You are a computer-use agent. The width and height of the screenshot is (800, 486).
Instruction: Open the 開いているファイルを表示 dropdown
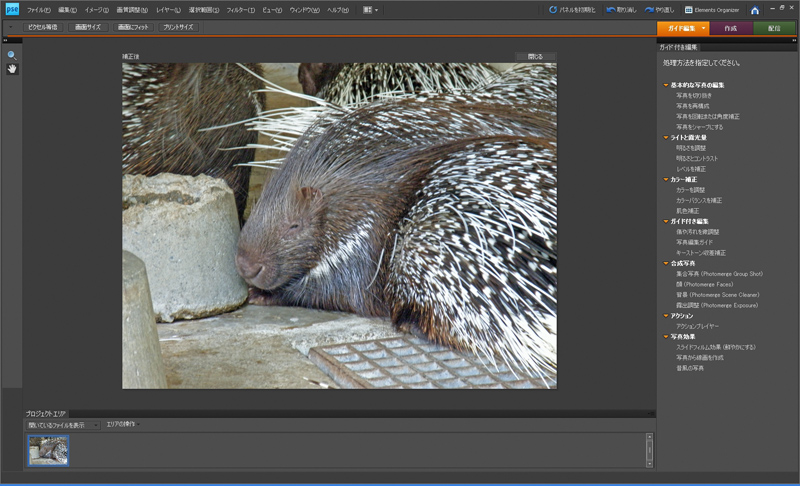point(62,425)
